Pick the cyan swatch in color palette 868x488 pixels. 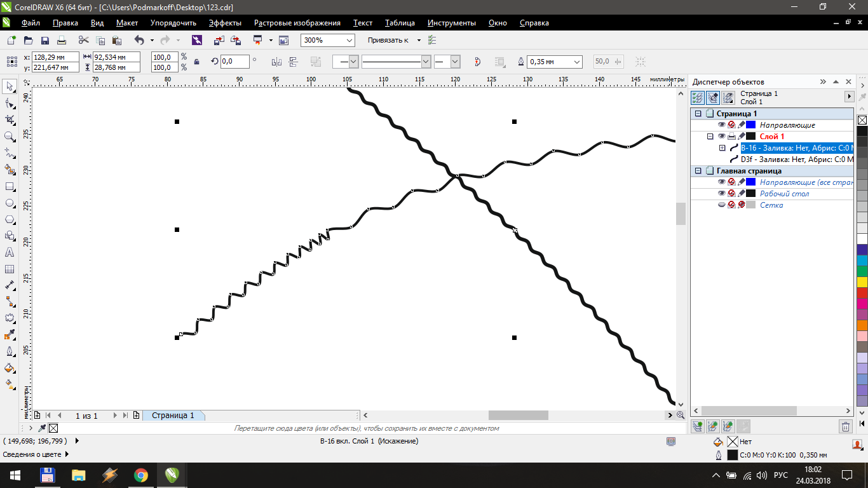tap(862, 261)
